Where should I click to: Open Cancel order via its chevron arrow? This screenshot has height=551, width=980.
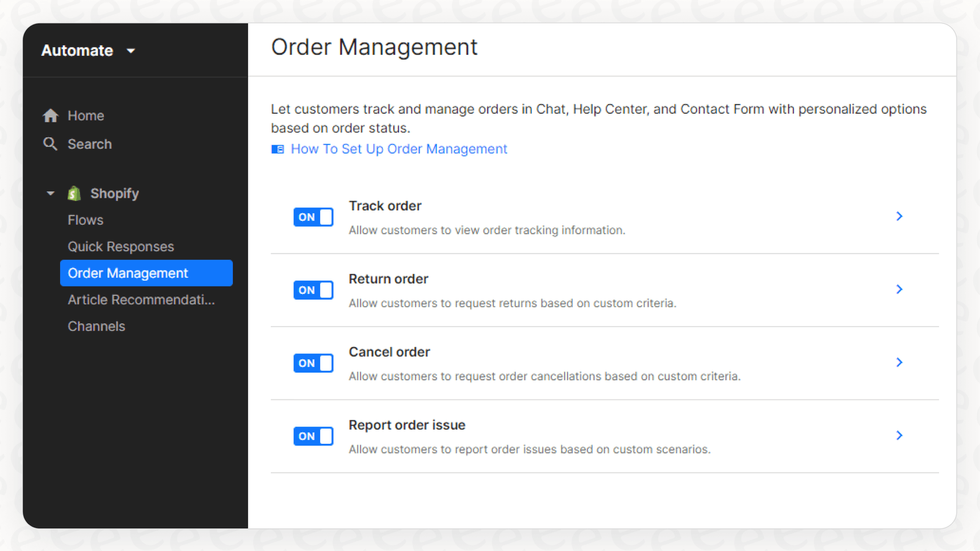tap(900, 362)
